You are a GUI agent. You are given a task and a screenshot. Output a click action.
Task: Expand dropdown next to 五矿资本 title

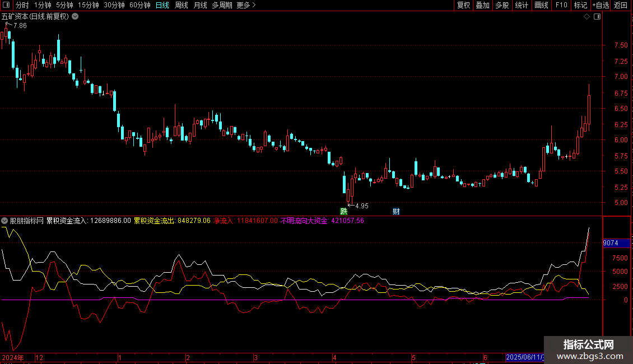tap(75, 17)
